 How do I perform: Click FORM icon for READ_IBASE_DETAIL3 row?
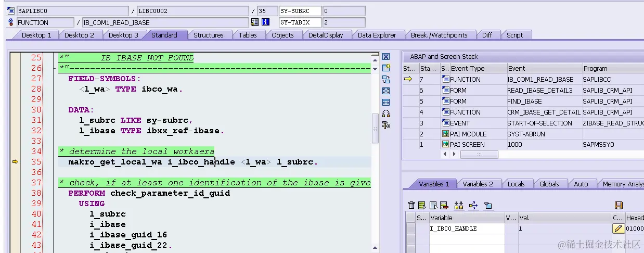(445, 90)
